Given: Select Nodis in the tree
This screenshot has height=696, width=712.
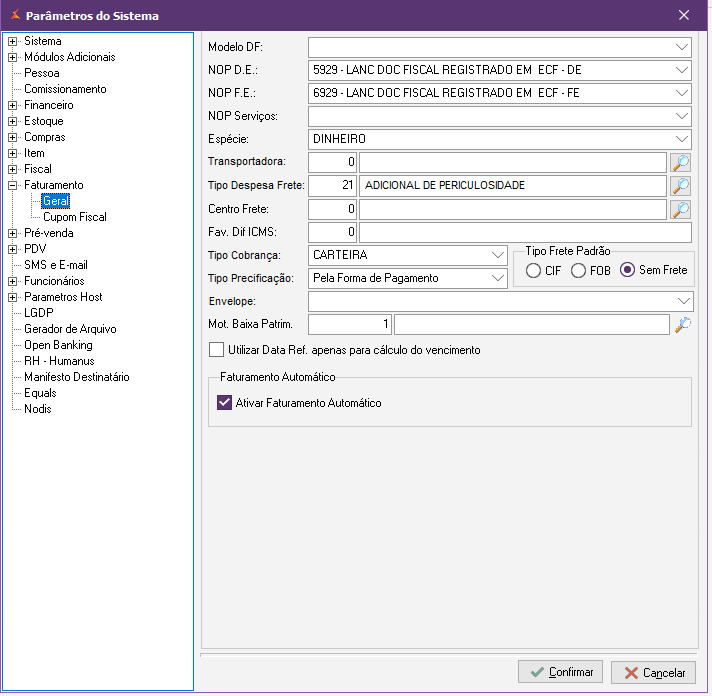Looking at the screenshot, I should [37, 409].
